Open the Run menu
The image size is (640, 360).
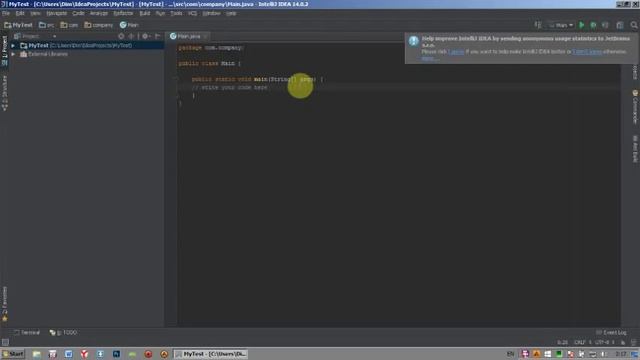coord(160,13)
